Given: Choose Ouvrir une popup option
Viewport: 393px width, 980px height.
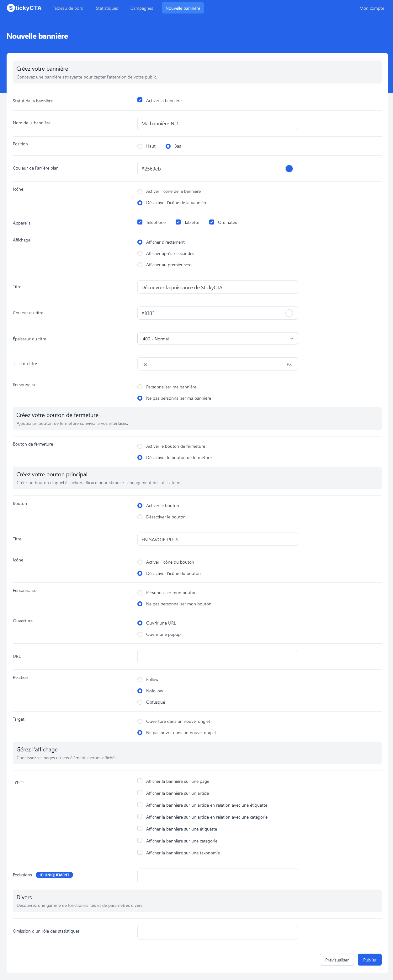Looking at the screenshot, I should [x=140, y=635].
